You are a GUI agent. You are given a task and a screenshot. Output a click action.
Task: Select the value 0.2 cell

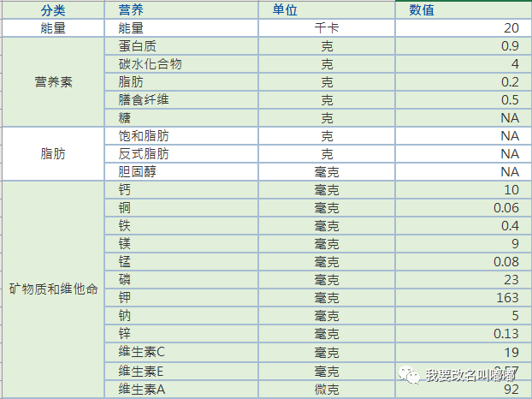(464, 82)
